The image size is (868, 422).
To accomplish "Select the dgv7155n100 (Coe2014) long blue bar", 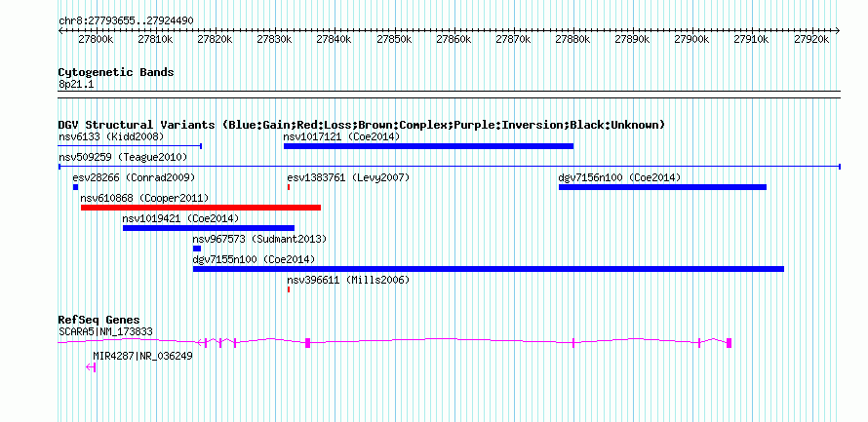I will pyautogui.click(x=489, y=269).
